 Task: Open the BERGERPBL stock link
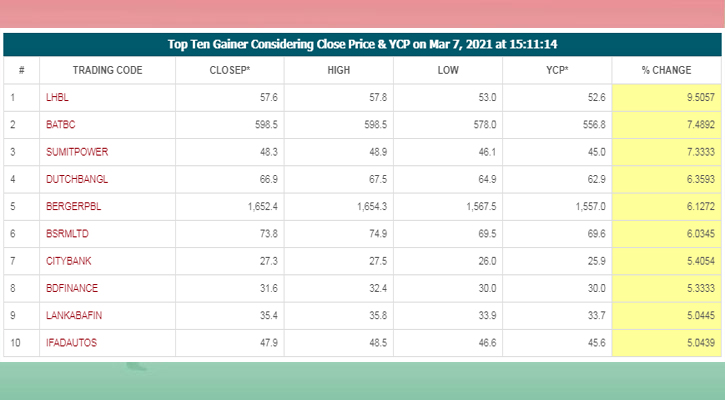[x=74, y=206]
